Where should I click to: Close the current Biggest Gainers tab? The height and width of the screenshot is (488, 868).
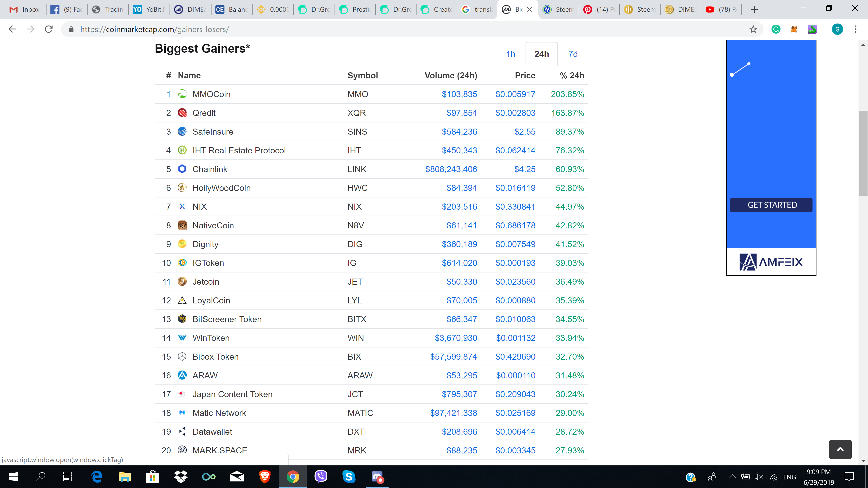[x=529, y=9]
